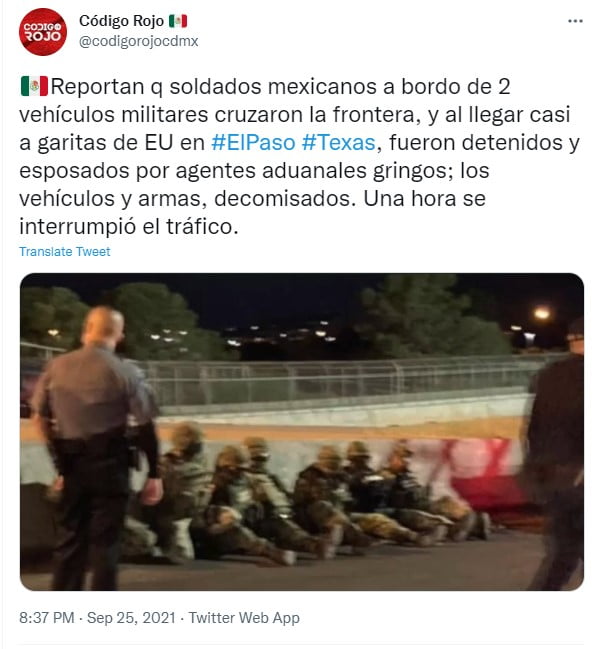Viewport: 600px width, 649px height.
Task: Open the Twitter Web App source label
Action: point(244,618)
